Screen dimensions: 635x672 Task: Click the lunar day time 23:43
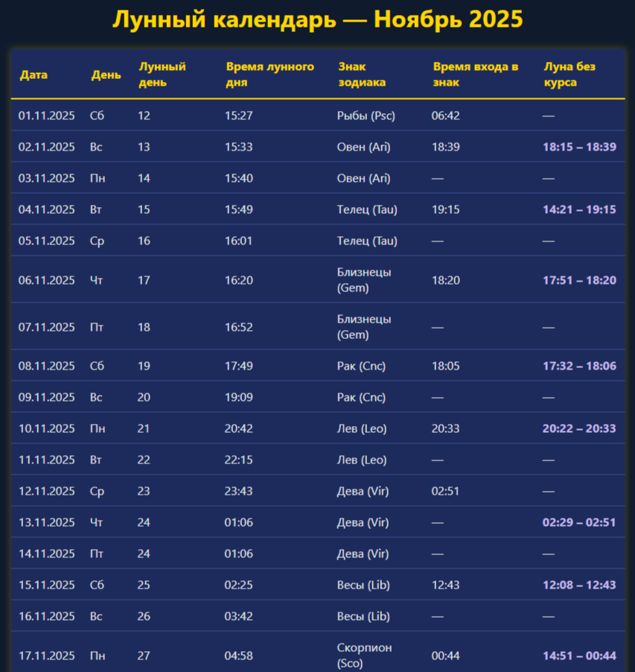(x=238, y=491)
